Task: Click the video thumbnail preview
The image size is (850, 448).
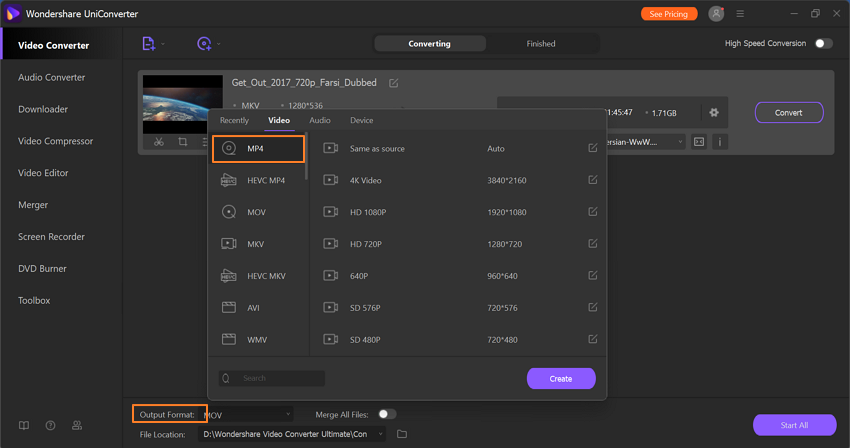Action: coord(183,105)
